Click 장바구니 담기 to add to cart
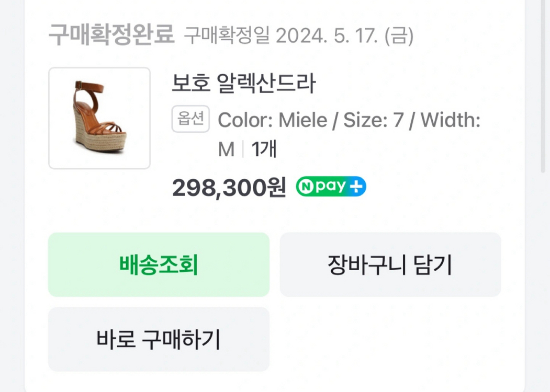Screen dimensions: 550x392 click(x=390, y=265)
